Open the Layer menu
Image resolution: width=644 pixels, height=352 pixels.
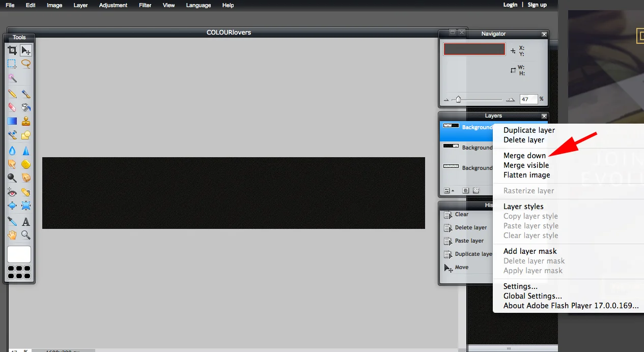click(x=80, y=5)
